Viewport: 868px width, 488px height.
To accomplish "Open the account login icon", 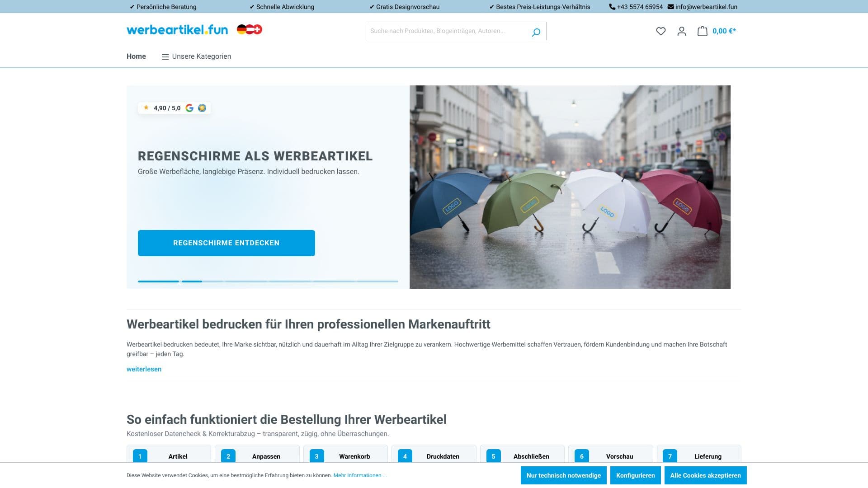I will point(681,31).
